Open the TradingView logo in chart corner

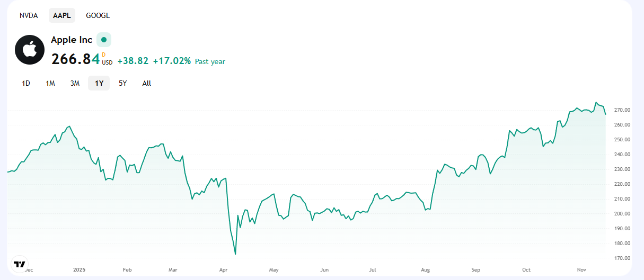pos(20,264)
